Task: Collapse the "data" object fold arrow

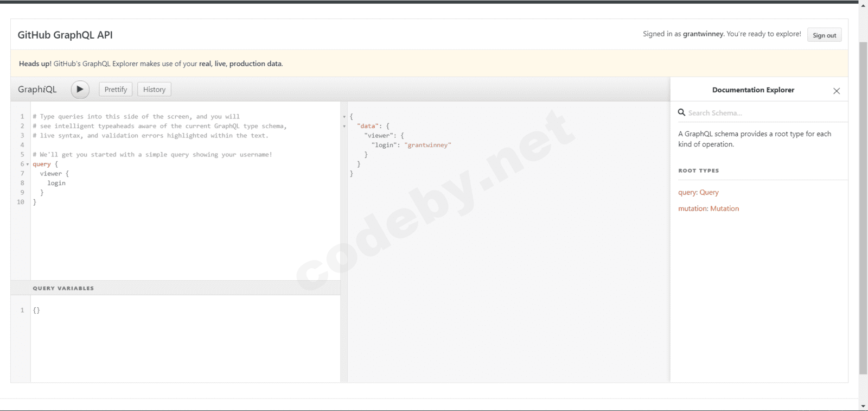Action: pyautogui.click(x=344, y=127)
